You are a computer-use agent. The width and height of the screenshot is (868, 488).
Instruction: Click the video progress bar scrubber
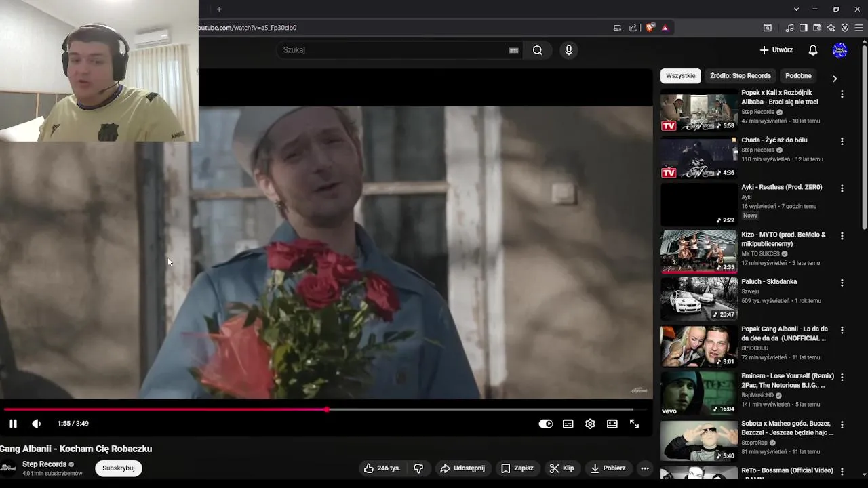[x=327, y=409]
